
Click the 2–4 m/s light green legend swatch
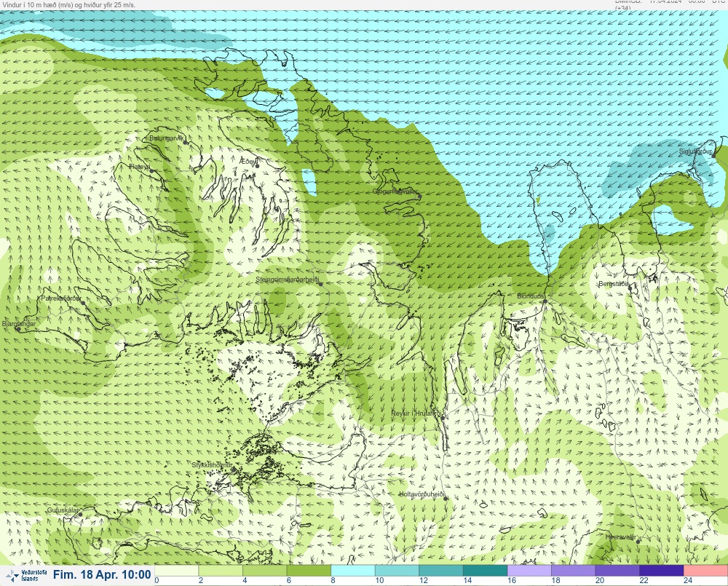[x=221, y=570]
